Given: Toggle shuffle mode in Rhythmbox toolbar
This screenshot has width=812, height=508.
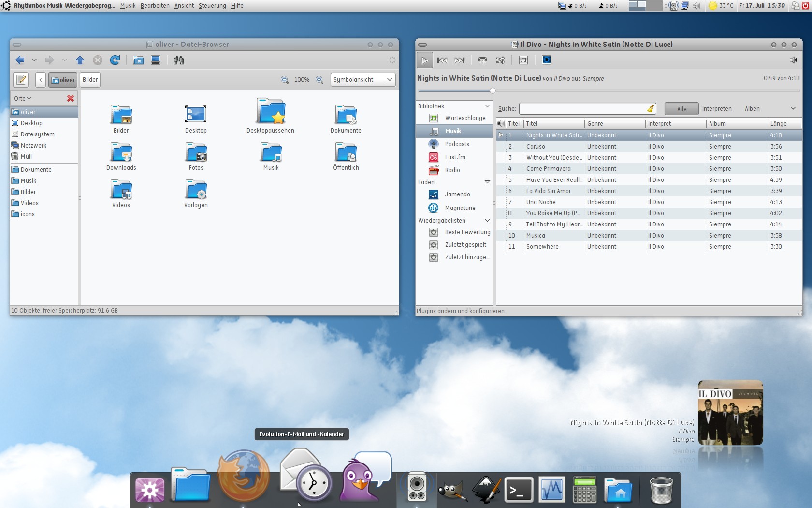Looking at the screenshot, I should [500, 60].
